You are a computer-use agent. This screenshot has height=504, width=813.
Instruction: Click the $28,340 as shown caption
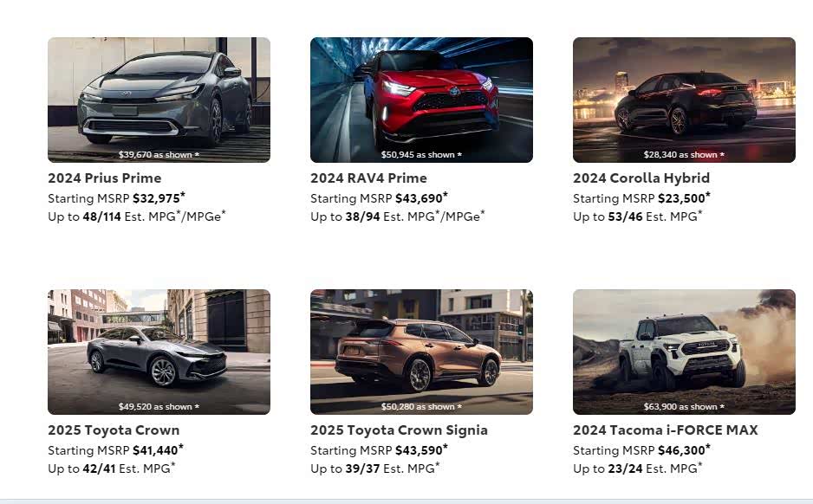[x=684, y=155]
